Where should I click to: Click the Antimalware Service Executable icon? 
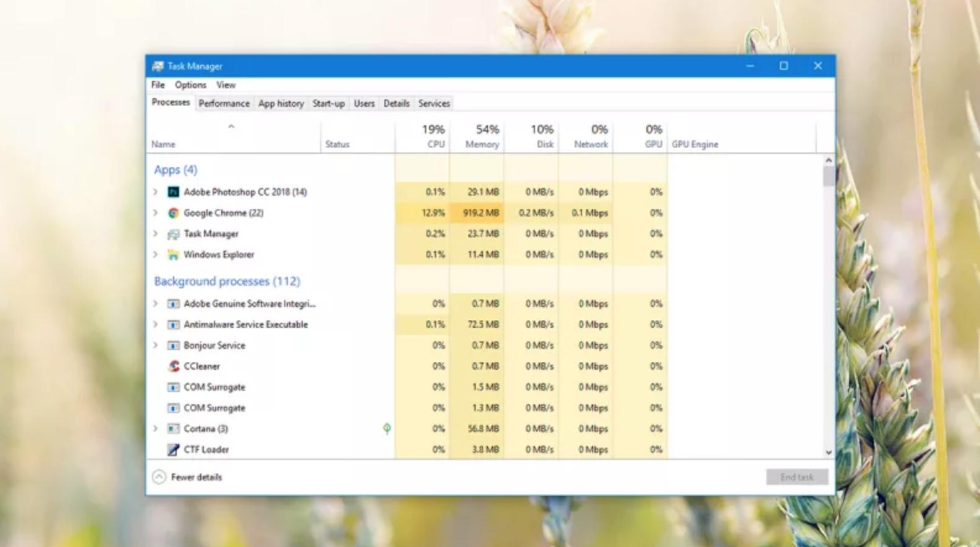[174, 325]
